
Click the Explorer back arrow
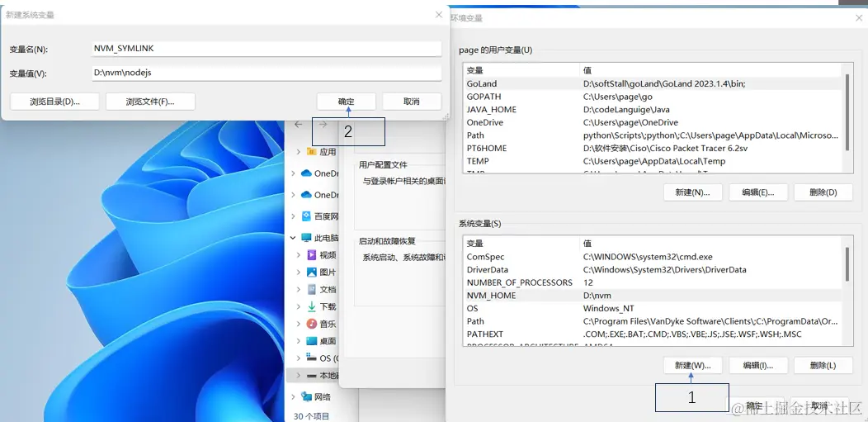point(299,125)
